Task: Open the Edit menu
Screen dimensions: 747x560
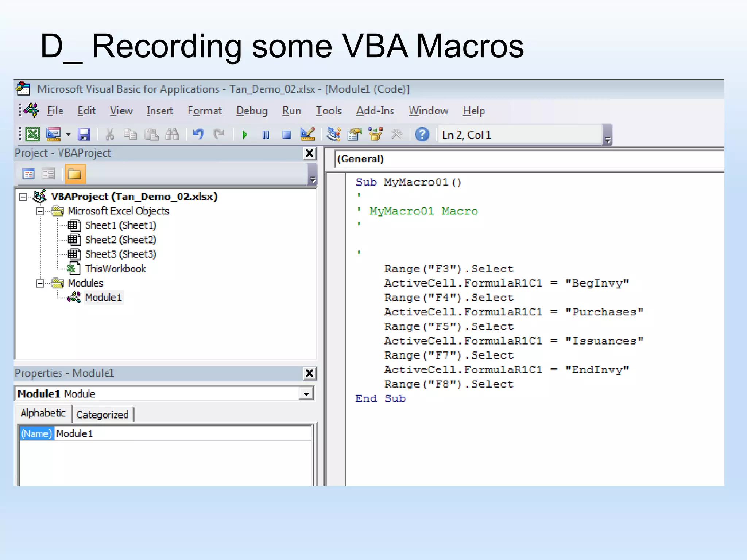Action: pos(86,111)
